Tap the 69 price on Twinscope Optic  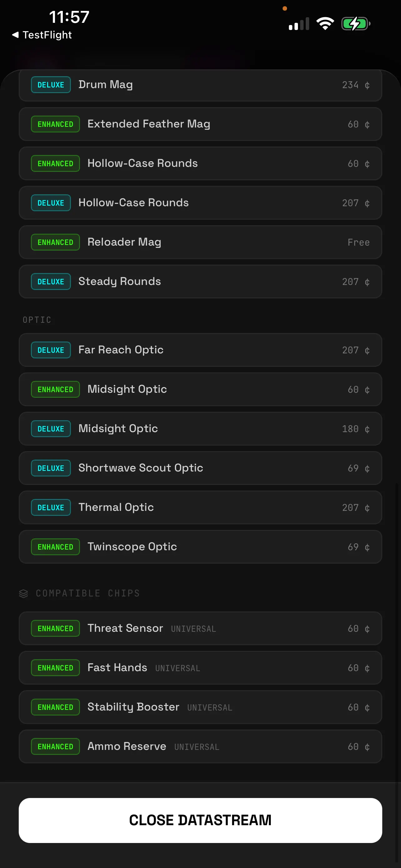pos(359,547)
